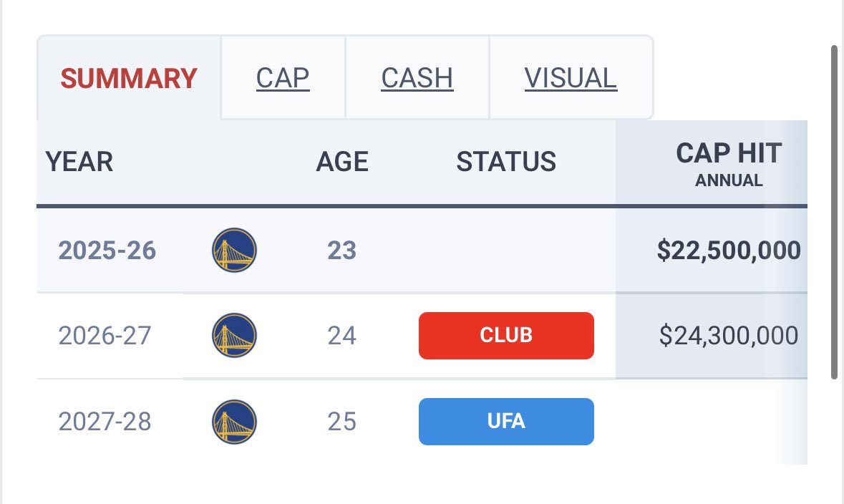The image size is (844, 504).
Task: Select the 2026-27 season label
Action: (105, 336)
